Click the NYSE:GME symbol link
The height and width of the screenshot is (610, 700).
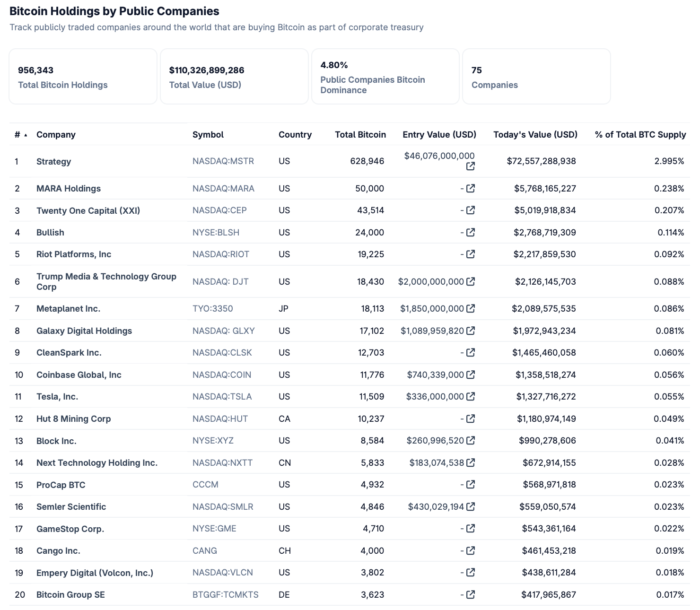pos(215,529)
